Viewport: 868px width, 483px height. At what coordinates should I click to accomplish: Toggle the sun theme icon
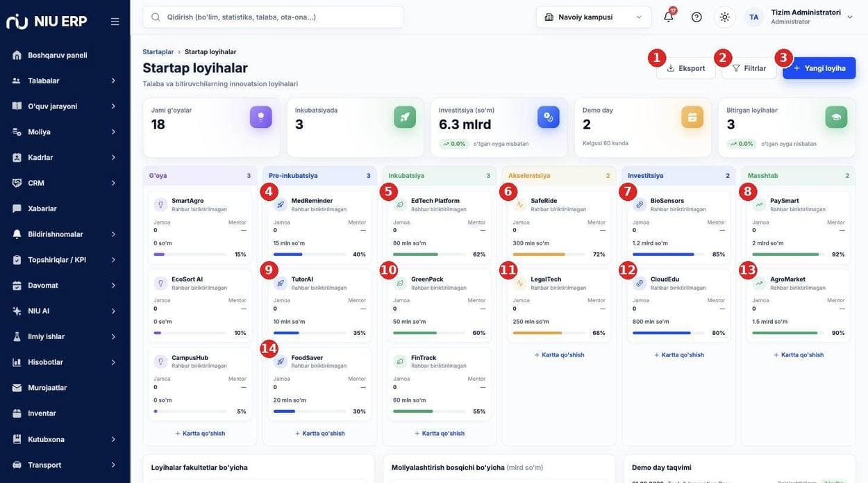pyautogui.click(x=724, y=17)
